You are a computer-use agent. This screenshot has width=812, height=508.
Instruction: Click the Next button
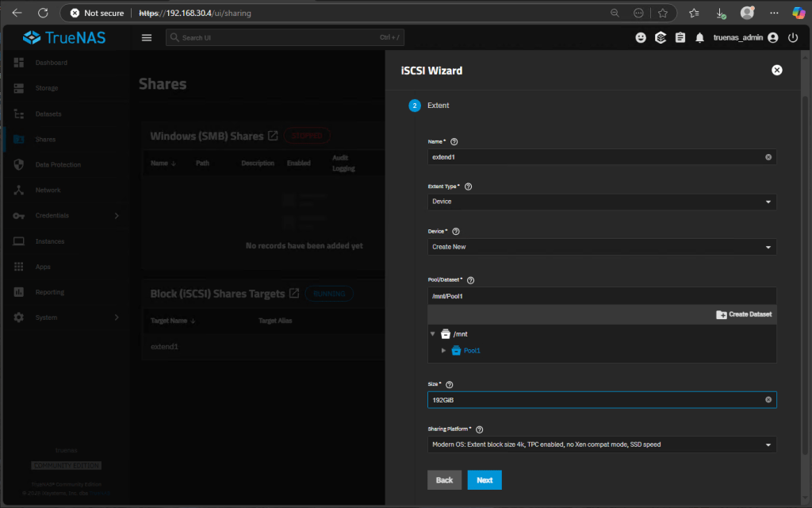[x=484, y=480]
